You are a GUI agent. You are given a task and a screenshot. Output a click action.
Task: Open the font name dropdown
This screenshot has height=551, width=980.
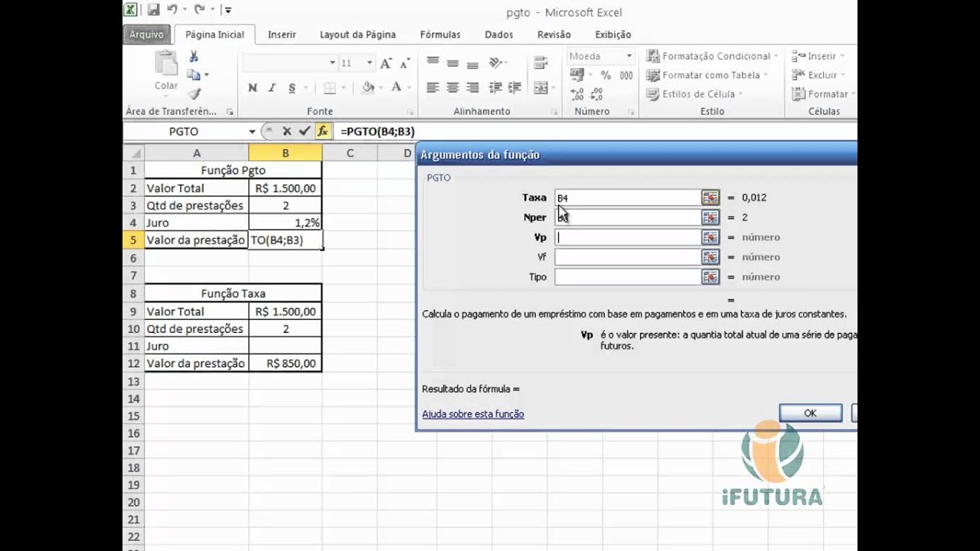point(332,63)
